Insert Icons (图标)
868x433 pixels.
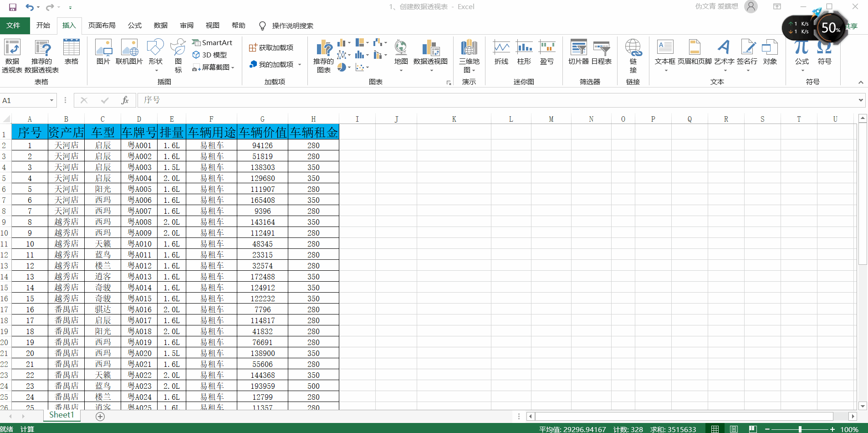point(178,57)
